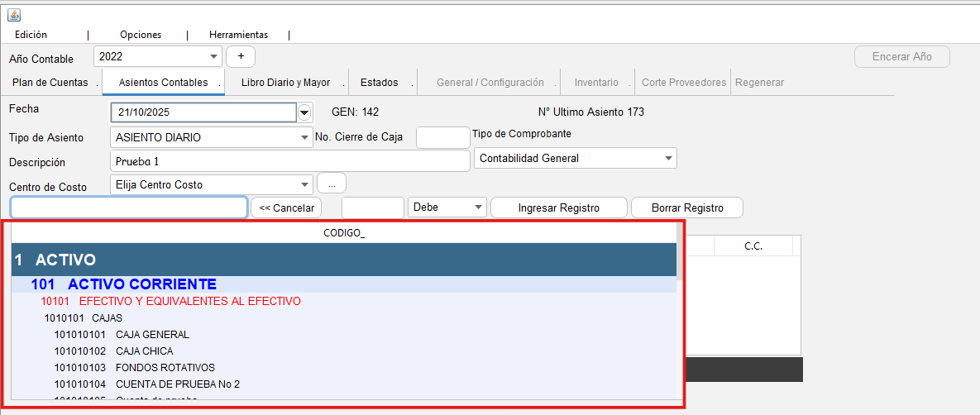Click the << Cancelar button
The image size is (980, 415).
click(x=286, y=207)
